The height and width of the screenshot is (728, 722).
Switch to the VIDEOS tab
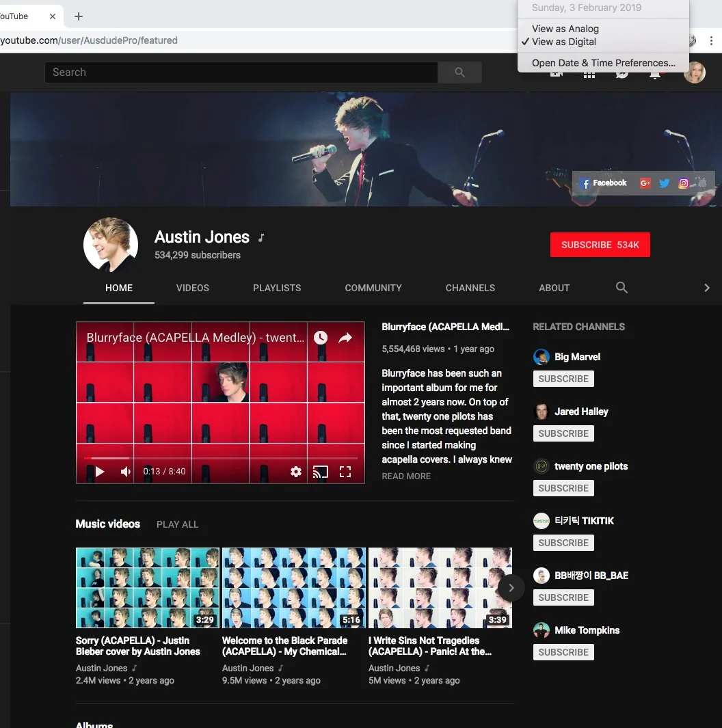tap(192, 288)
